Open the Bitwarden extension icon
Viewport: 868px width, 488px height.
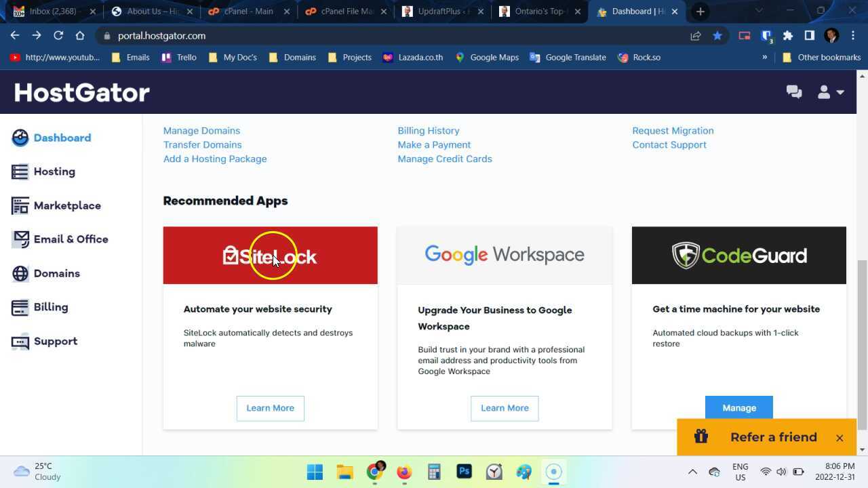pyautogui.click(x=766, y=36)
